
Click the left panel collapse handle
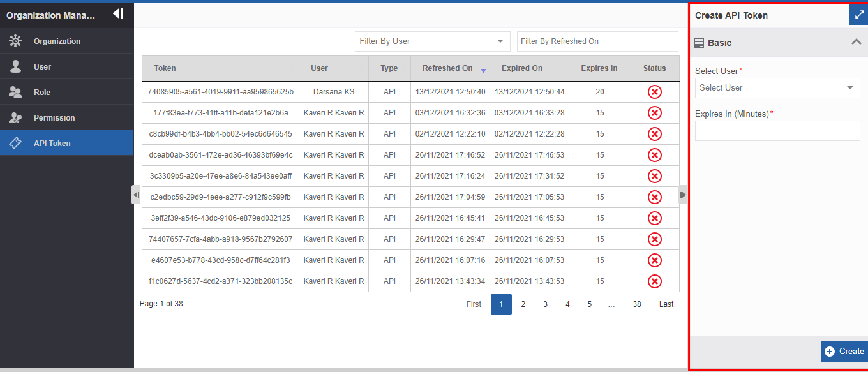click(136, 195)
